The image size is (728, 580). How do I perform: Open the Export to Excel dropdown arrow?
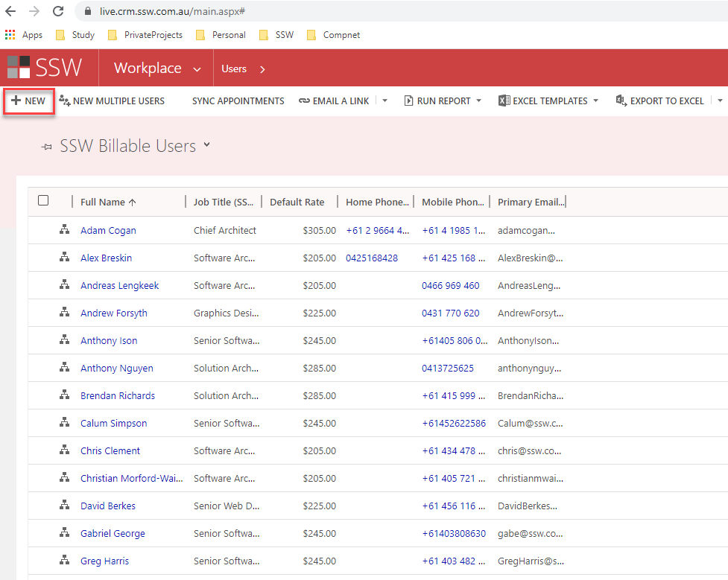(720, 101)
